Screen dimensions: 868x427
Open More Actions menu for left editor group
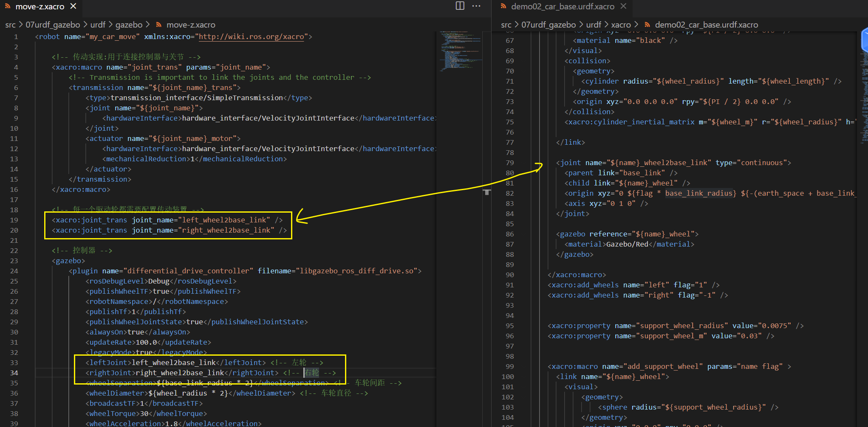pyautogui.click(x=476, y=6)
